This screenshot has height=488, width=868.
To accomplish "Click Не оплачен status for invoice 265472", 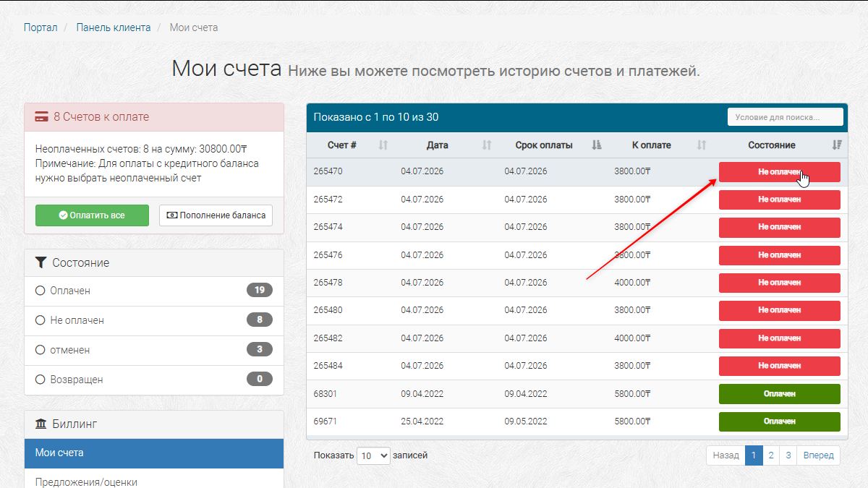I will pos(780,200).
